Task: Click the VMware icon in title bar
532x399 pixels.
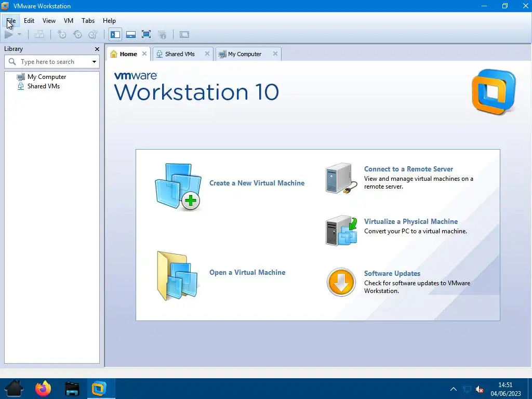Action: click(5, 6)
